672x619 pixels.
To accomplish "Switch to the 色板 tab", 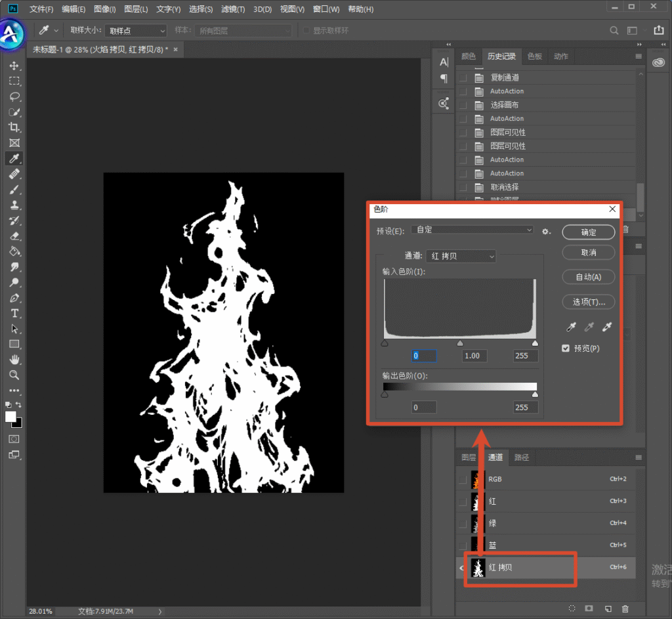I will [x=534, y=56].
